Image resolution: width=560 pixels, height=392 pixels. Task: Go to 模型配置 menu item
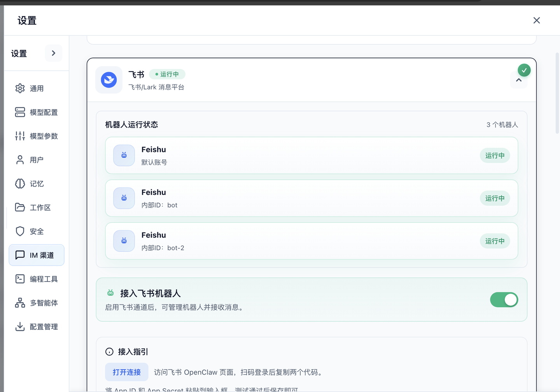[x=37, y=112]
